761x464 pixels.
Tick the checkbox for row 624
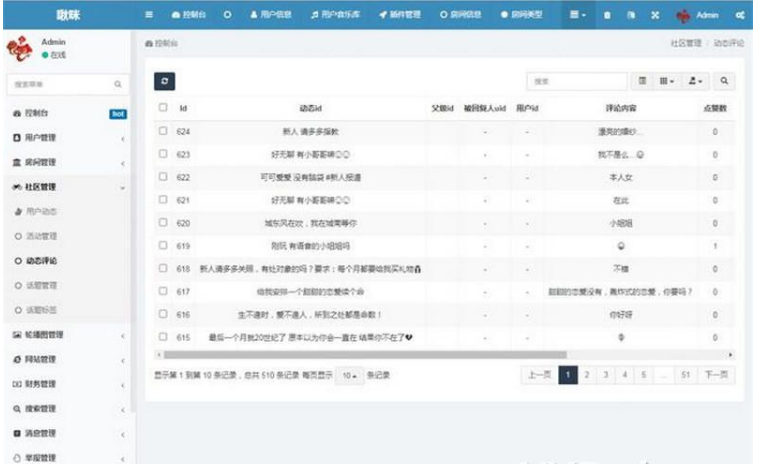point(164,131)
